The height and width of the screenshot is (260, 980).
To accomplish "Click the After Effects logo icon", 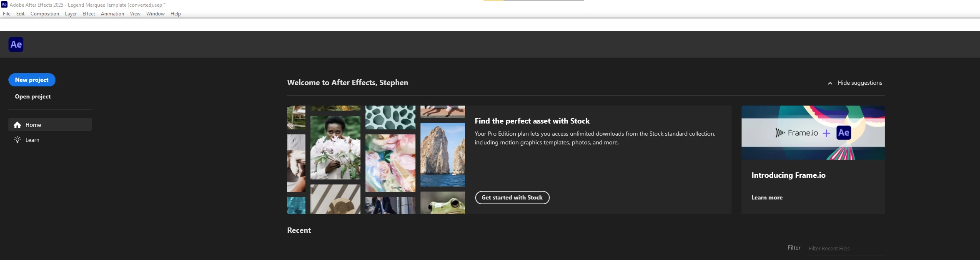I will (16, 44).
